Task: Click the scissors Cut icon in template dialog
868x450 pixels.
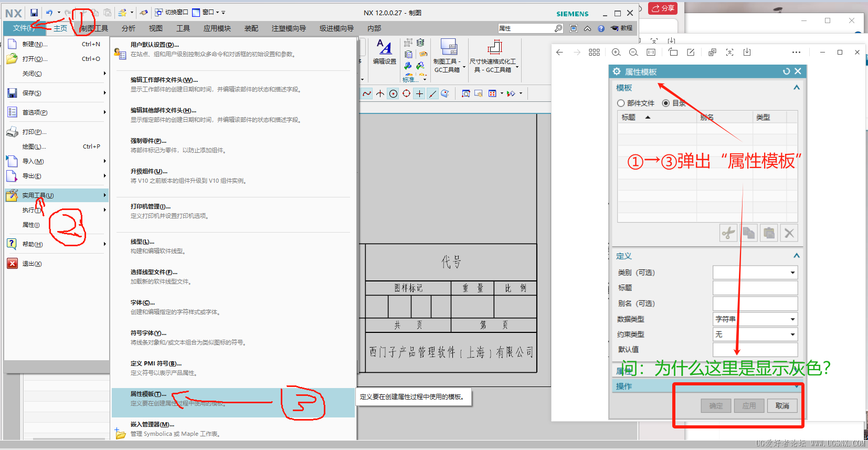Action: pyautogui.click(x=728, y=233)
